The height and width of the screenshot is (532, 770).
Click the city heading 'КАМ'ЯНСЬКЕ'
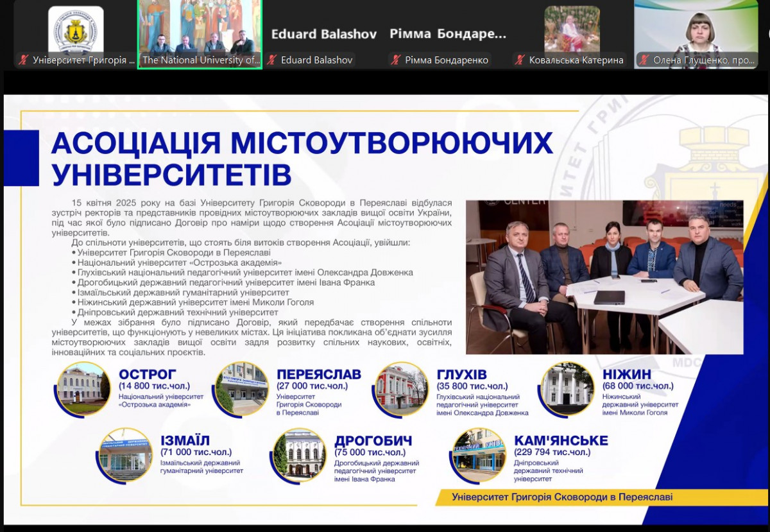tap(561, 441)
